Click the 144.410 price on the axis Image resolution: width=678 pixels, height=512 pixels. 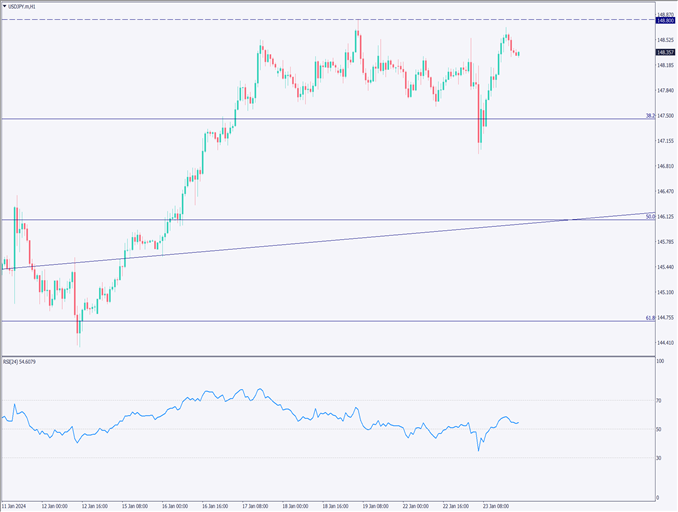click(665, 343)
